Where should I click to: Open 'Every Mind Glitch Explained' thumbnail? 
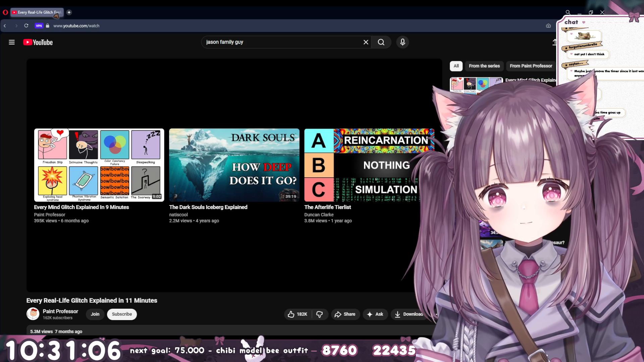(x=99, y=165)
